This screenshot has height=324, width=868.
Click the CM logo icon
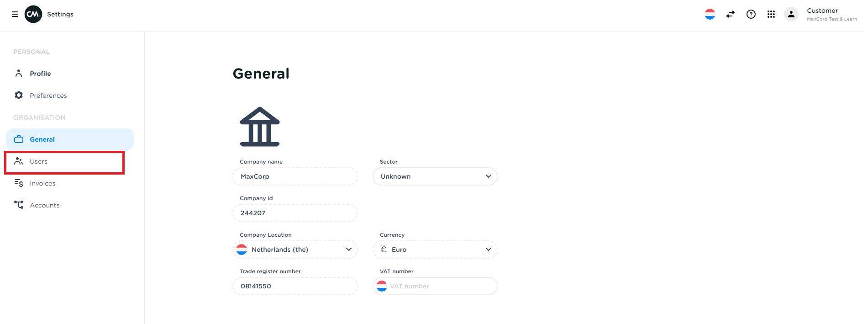tap(33, 14)
